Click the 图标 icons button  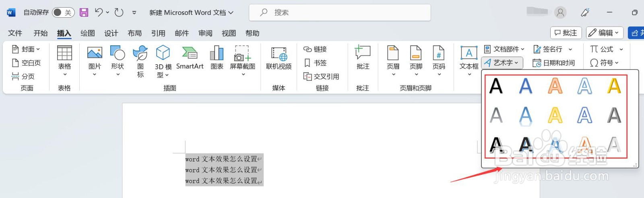[x=140, y=61]
